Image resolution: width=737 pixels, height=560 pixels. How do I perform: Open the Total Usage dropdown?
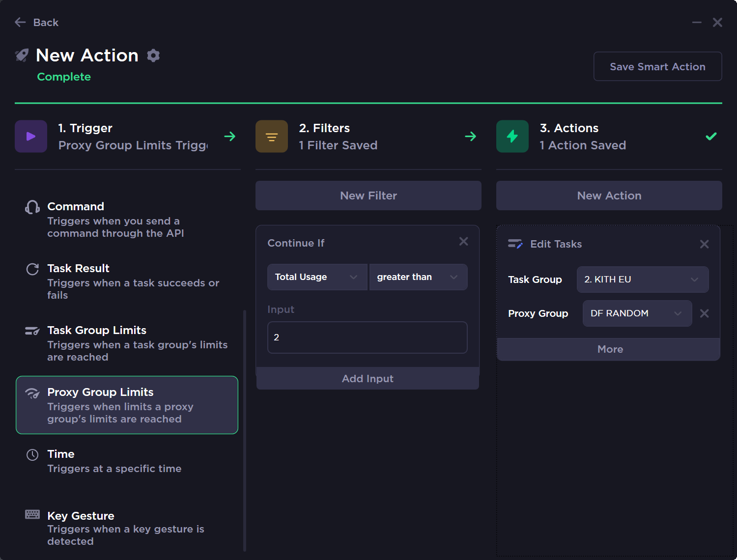[317, 277]
